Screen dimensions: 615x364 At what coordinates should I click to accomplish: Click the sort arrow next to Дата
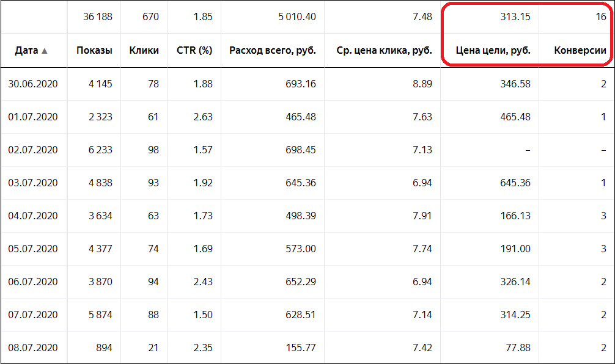click(44, 51)
